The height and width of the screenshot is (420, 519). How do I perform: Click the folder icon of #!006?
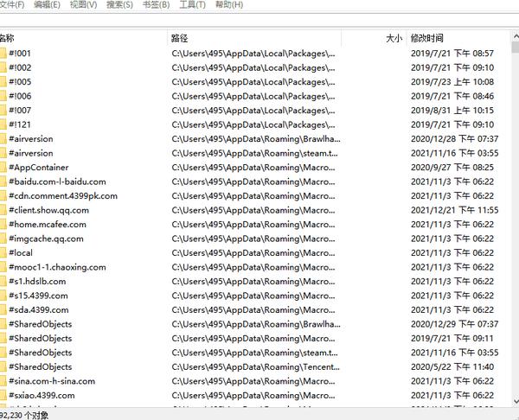click(x=3, y=96)
